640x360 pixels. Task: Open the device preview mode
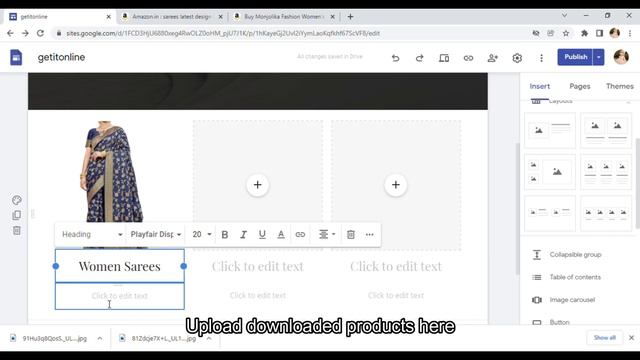tap(444, 58)
